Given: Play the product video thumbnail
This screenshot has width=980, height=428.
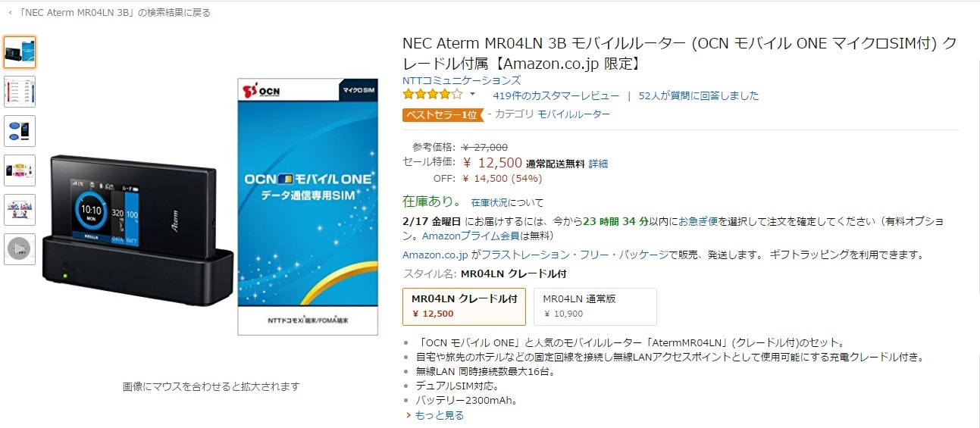Looking at the screenshot, I should tap(20, 248).
